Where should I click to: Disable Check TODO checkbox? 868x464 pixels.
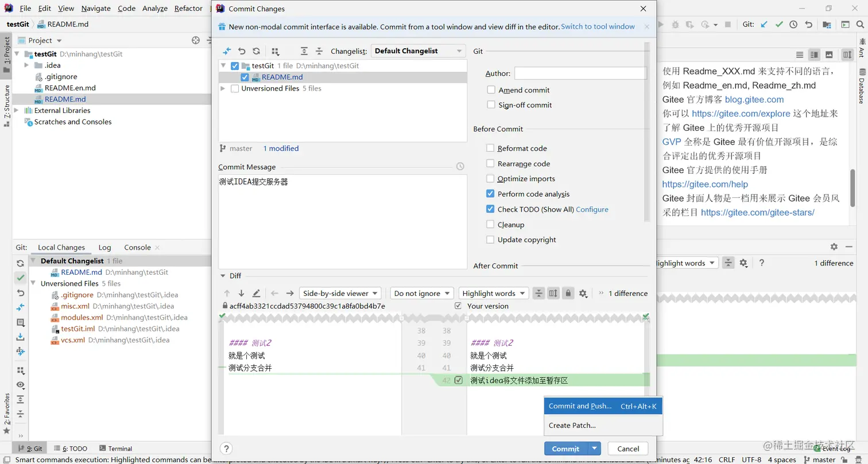coord(490,209)
